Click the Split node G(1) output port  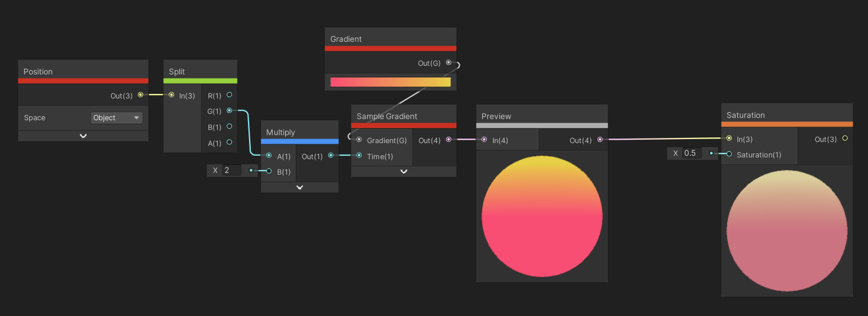point(229,110)
